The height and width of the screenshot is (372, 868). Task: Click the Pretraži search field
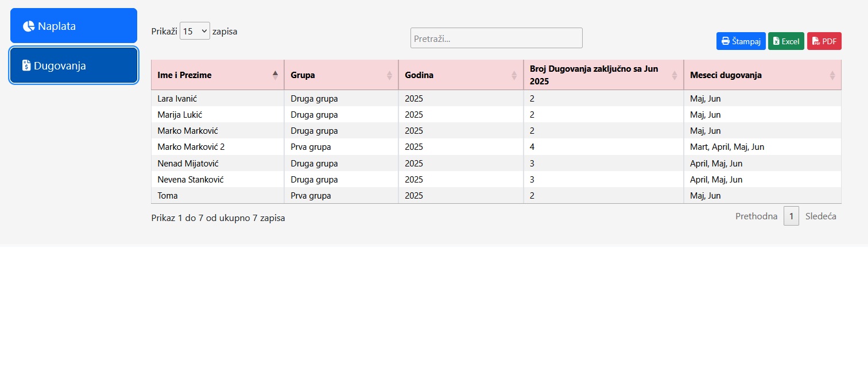(x=496, y=38)
